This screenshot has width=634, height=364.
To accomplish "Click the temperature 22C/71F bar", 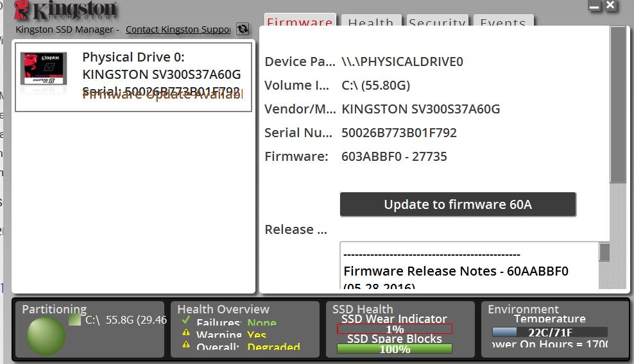I will 550,332.
